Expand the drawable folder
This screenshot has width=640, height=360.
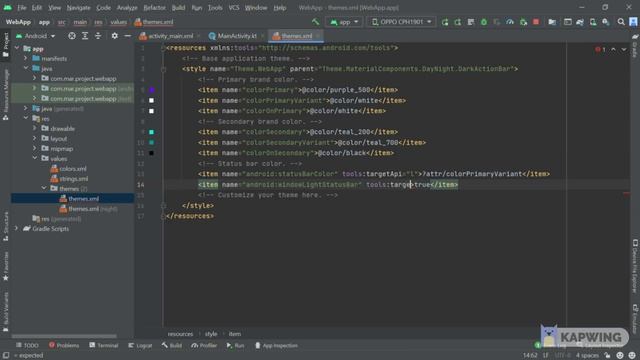(x=35, y=129)
